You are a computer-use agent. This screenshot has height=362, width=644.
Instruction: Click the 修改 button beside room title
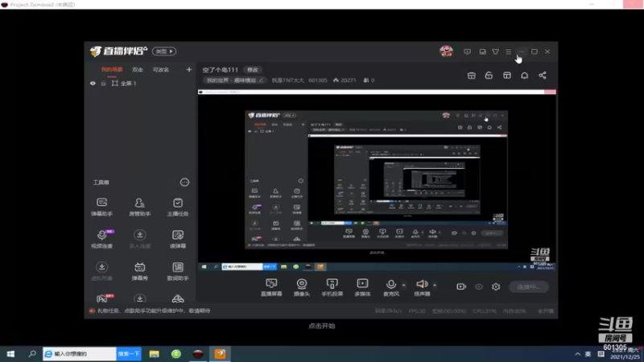[253, 70]
